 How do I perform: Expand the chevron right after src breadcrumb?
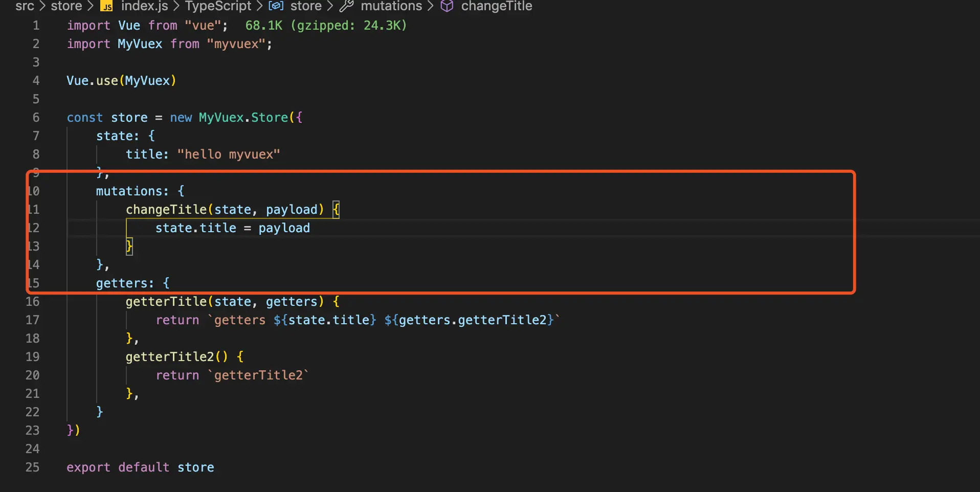pos(42,6)
